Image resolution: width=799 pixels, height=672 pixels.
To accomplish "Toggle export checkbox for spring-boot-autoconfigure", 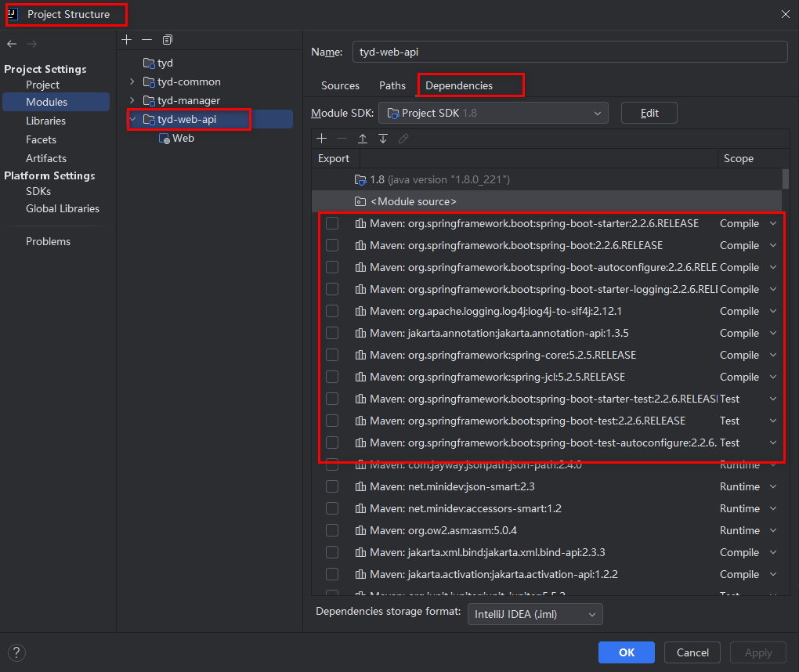I will 332,267.
